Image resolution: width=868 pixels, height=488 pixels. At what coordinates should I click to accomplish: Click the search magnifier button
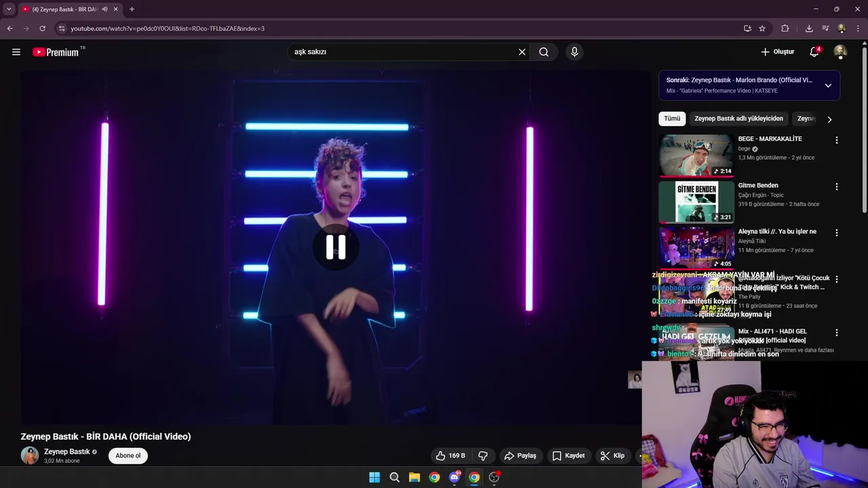click(x=544, y=52)
